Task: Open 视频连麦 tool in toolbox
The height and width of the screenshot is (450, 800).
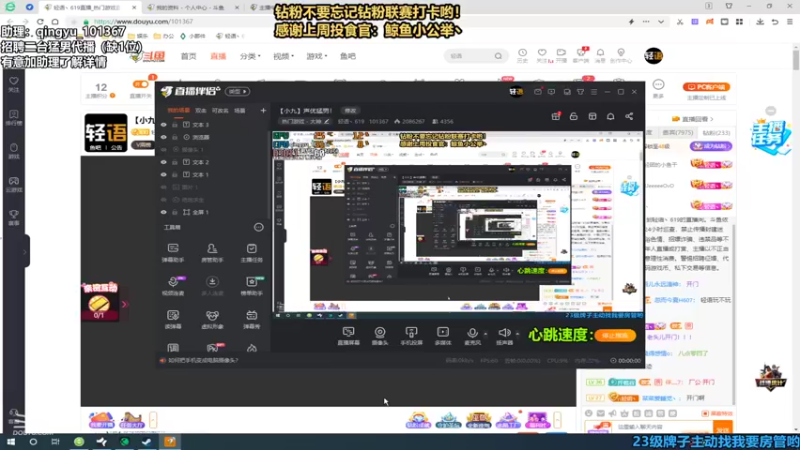Action: point(173,286)
